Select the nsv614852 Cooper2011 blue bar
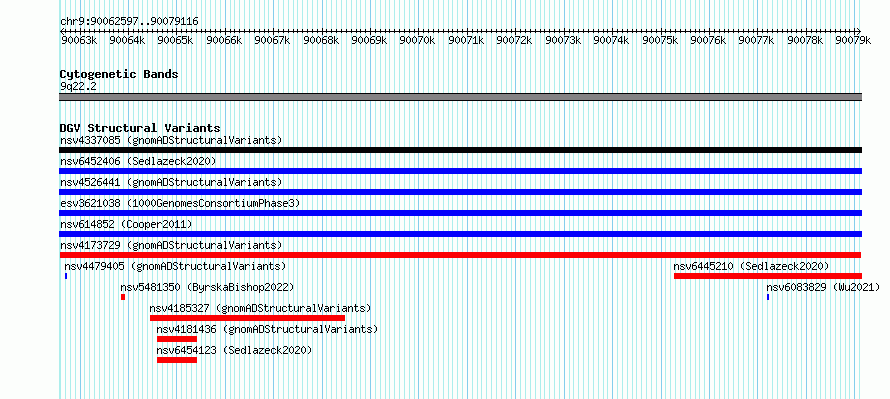The image size is (890, 399). point(460,234)
